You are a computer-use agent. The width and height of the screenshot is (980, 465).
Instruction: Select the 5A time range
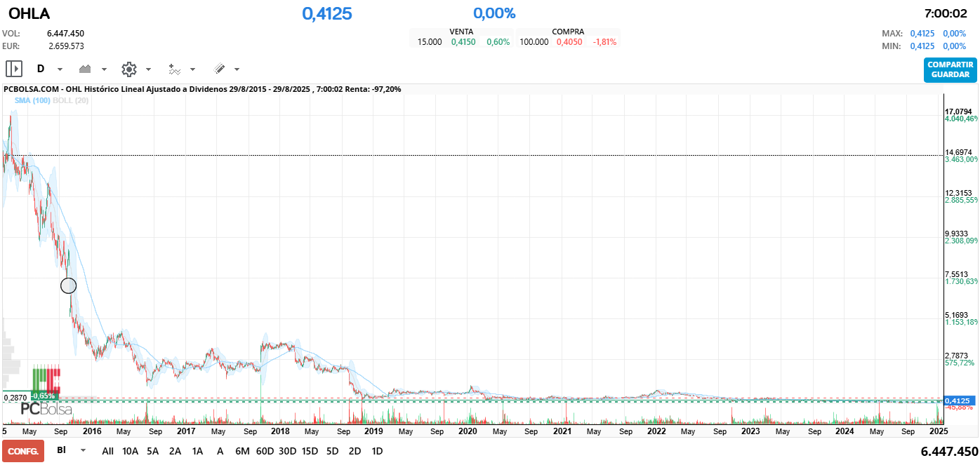coord(152,451)
